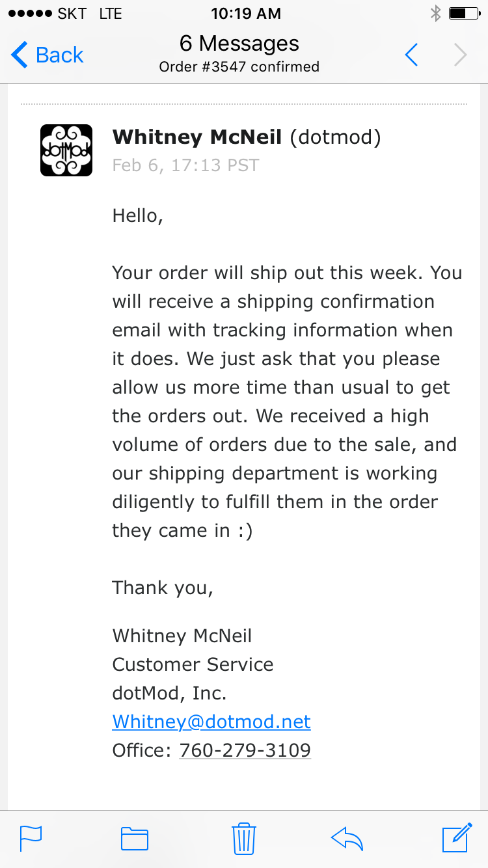Tap the "Feb 6, 17:13 PST" timestamp
This screenshot has width=488, height=868.
click(x=185, y=165)
